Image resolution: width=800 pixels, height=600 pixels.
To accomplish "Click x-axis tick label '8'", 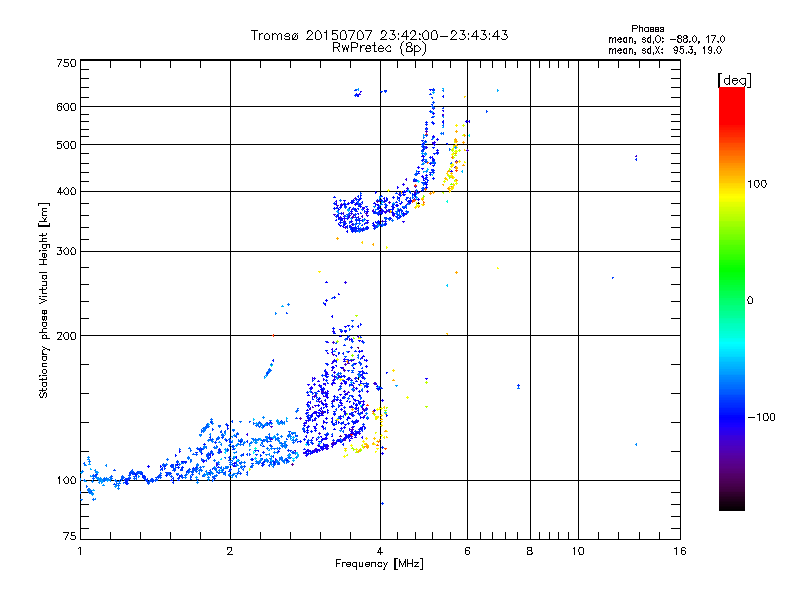I will point(530,551).
